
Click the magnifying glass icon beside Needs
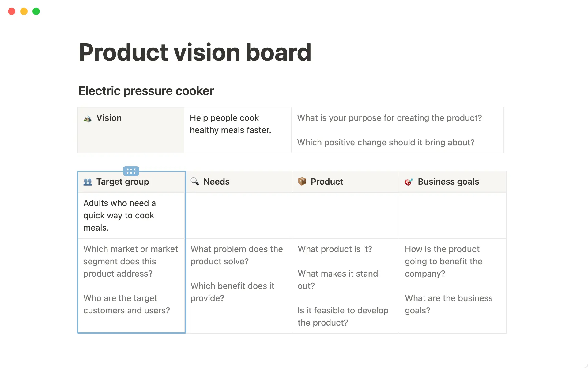click(x=195, y=182)
